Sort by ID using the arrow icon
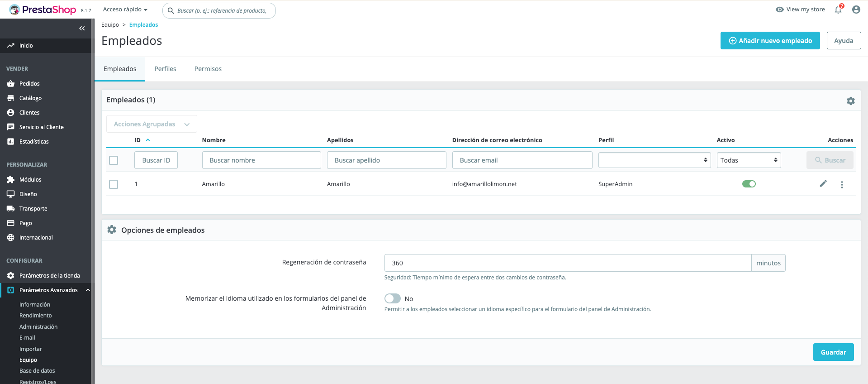 click(148, 140)
